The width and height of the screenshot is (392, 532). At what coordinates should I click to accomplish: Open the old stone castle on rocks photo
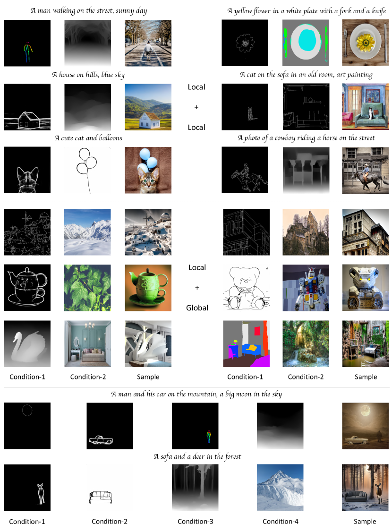click(306, 232)
